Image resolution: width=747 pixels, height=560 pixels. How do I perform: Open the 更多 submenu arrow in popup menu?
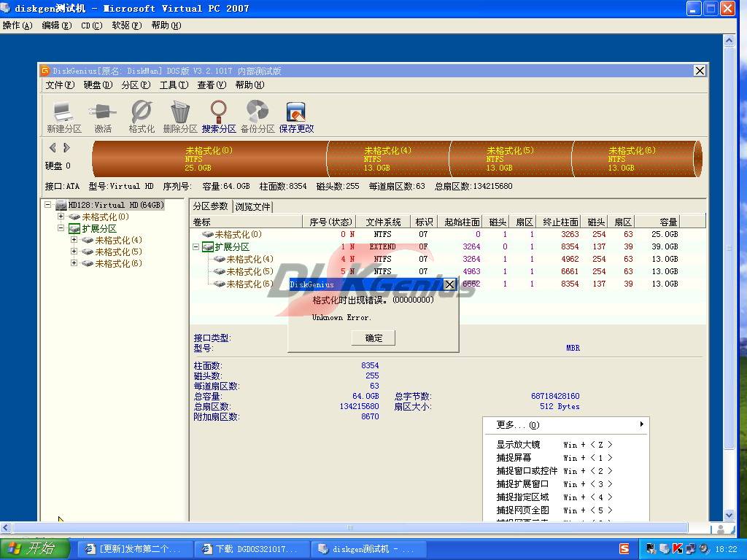(642, 424)
